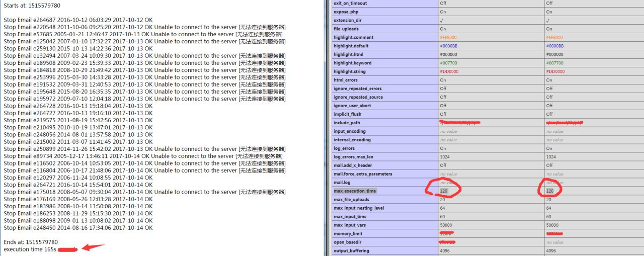
Task: Select the Stop Email e116502 log line
Action: (x=145, y=163)
